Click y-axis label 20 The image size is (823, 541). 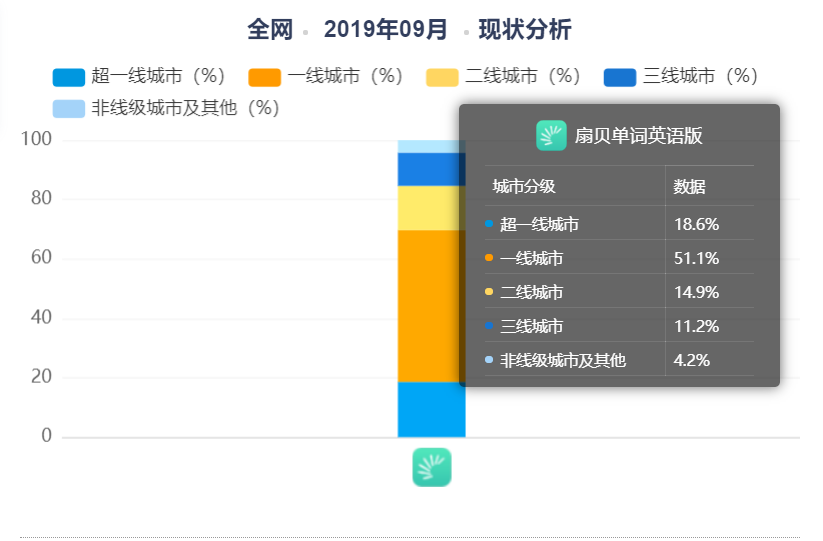point(41,377)
